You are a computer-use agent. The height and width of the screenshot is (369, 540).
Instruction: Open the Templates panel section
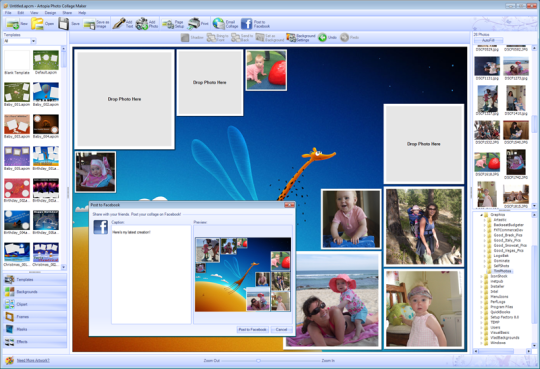tap(35, 280)
